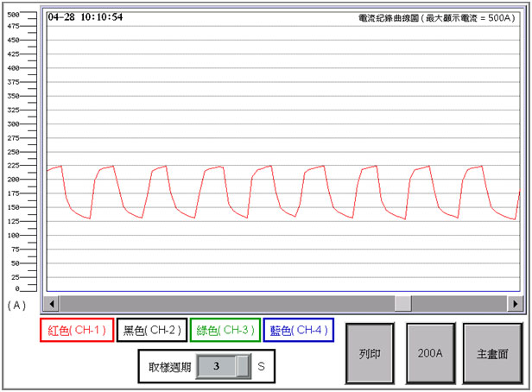Click the left scroll arrow under the chart
Viewport: 532px width, 392px height.
coord(53,304)
